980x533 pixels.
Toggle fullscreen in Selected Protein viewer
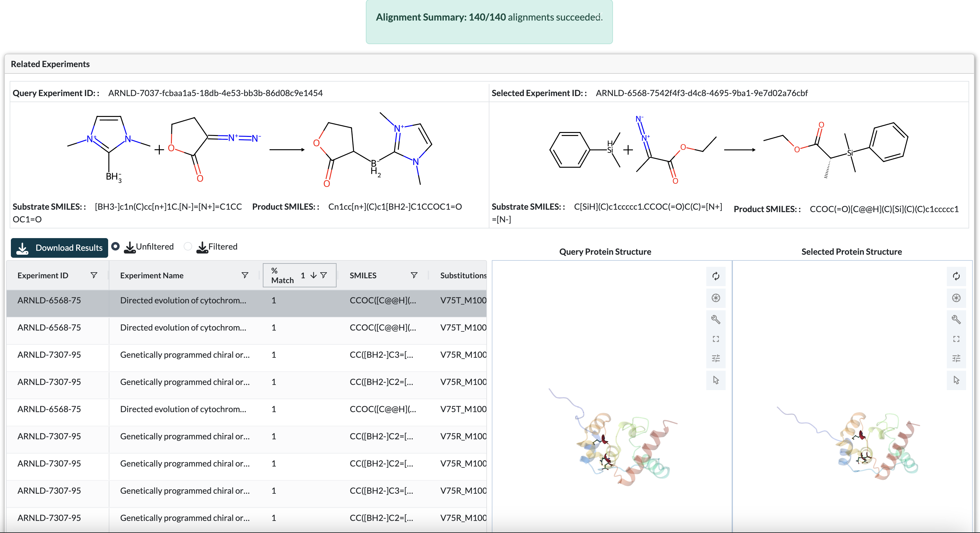tap(956, 339)
